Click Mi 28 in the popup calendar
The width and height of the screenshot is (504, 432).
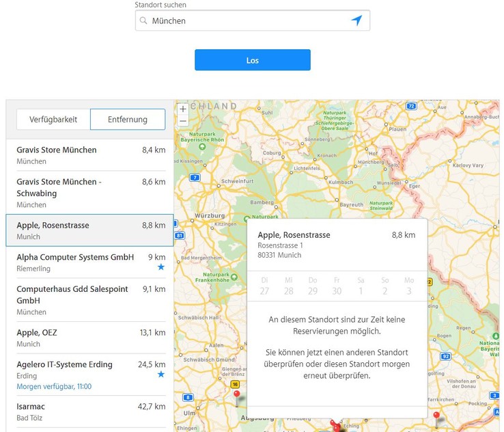coord(289,286)
